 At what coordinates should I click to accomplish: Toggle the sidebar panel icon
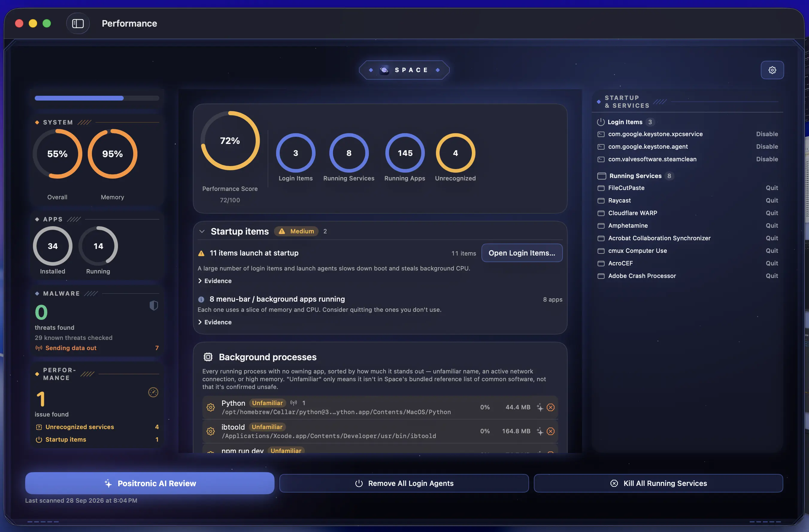(78, 23)
